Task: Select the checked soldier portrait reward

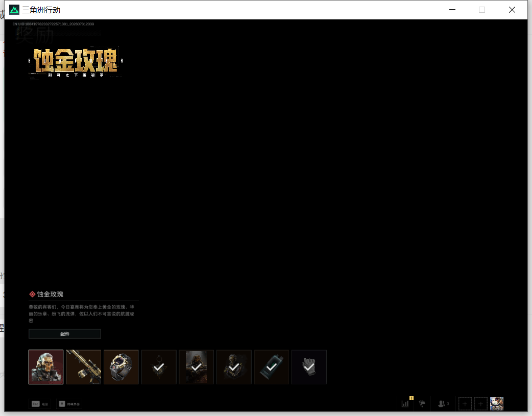Action: 197,367
